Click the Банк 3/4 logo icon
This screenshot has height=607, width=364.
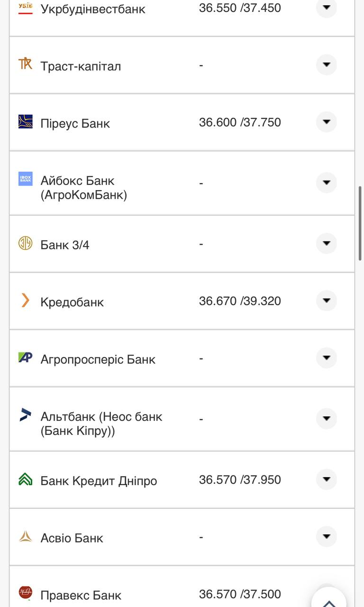25,244
